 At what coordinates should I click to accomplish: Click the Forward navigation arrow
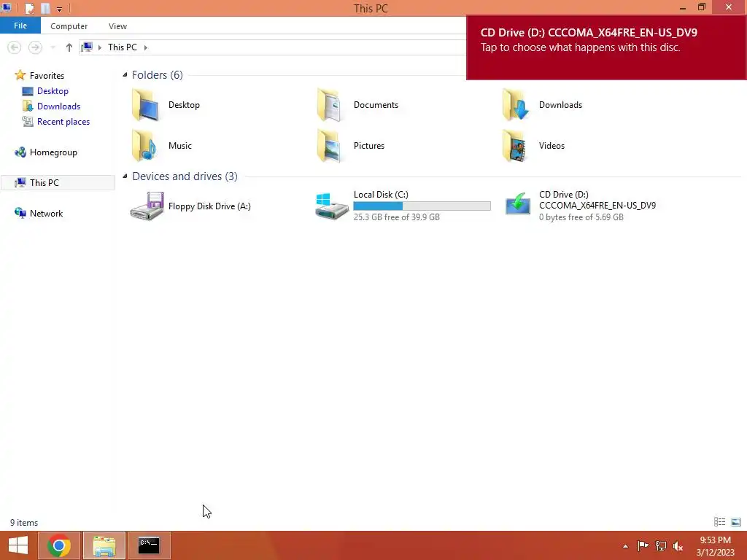[x=35, y=47]
